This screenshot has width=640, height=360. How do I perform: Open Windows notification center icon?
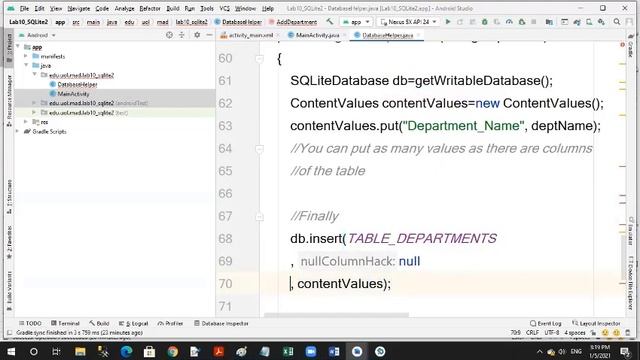(x=625, y=351)
